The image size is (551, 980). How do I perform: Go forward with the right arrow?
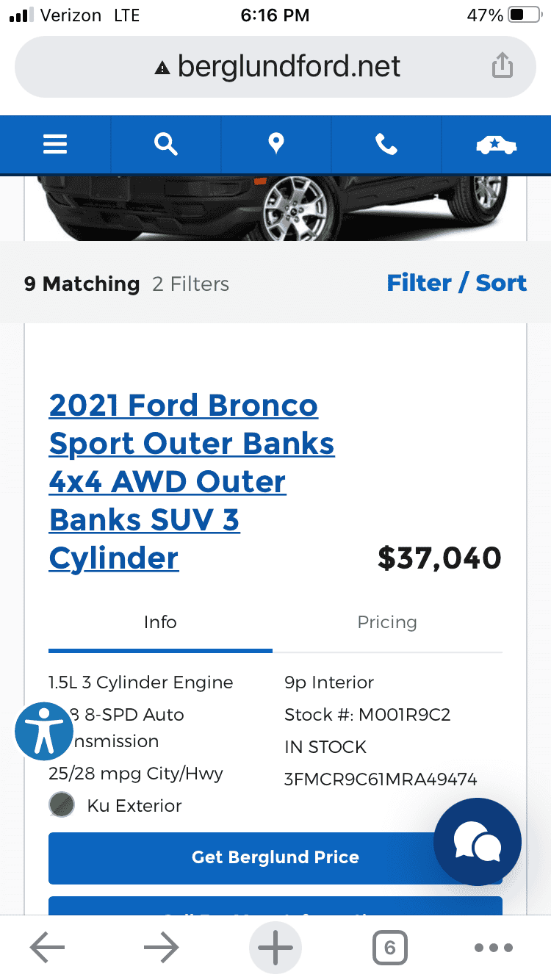tap(162, 948)
